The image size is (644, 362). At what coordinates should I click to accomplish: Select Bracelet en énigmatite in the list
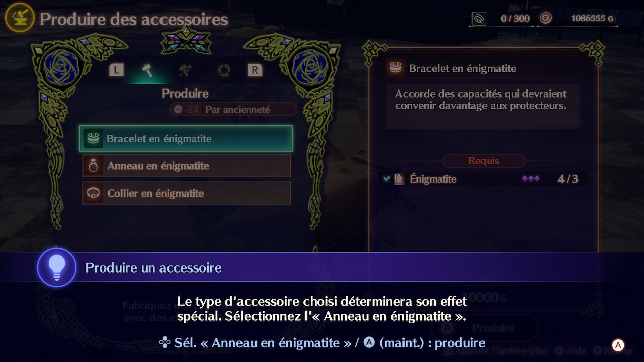click(x=186, y=139)
